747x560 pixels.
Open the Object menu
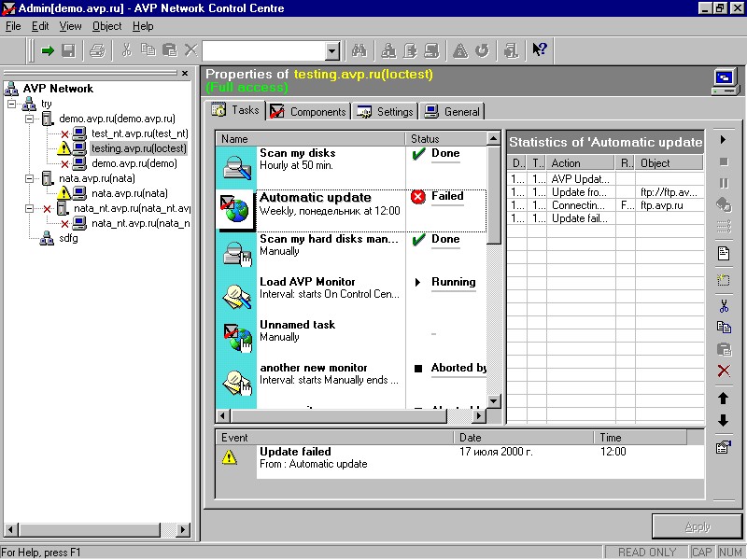[107, 26]
